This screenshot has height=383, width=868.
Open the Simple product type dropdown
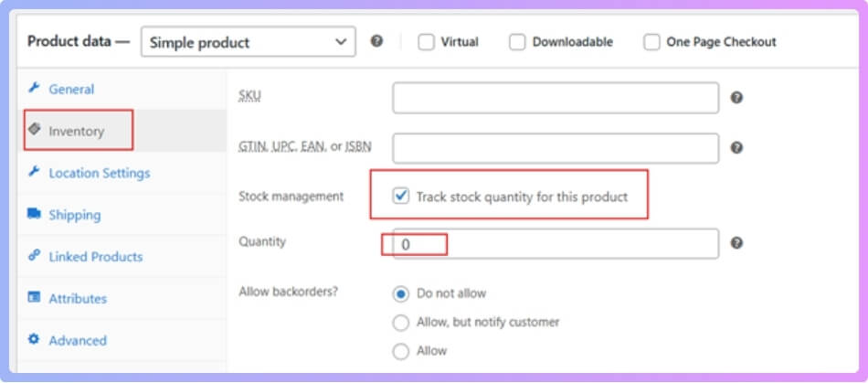(x=249, y=42)
